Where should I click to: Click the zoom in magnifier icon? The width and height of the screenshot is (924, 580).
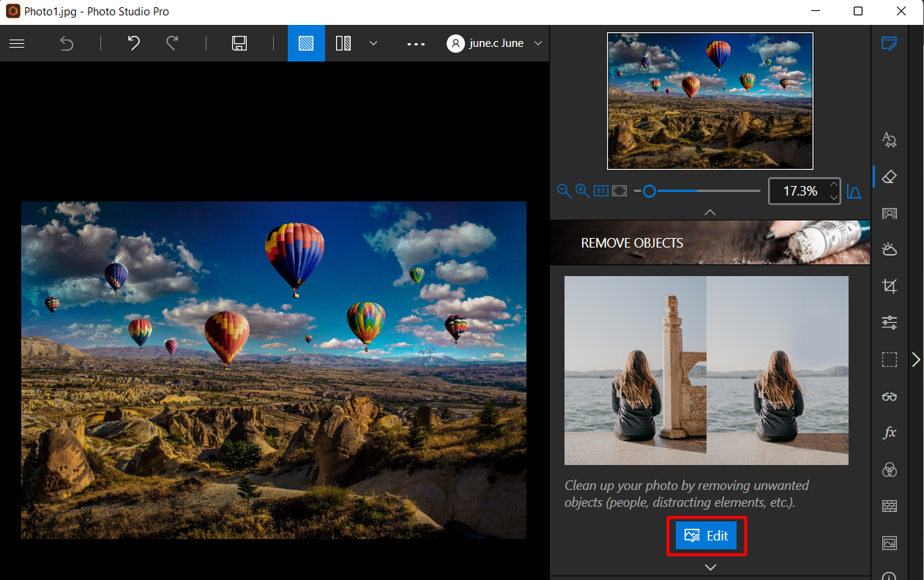[x=582, y=191]
